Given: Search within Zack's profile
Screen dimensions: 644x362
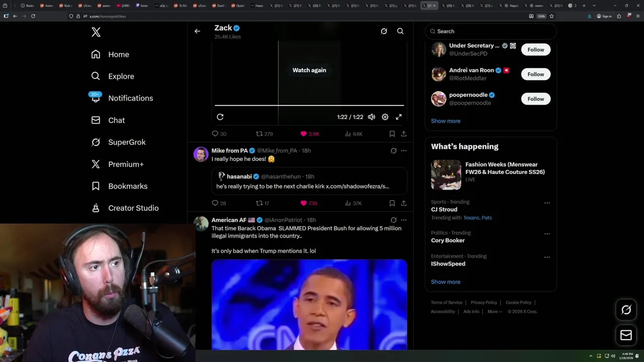Looking at the screenshot, I should tap(400, 31).
